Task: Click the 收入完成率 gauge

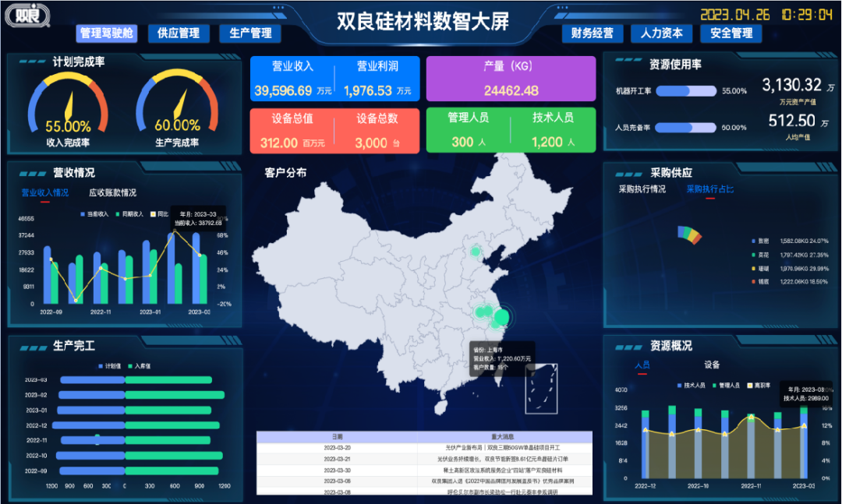Action: (x=68, y=103)
